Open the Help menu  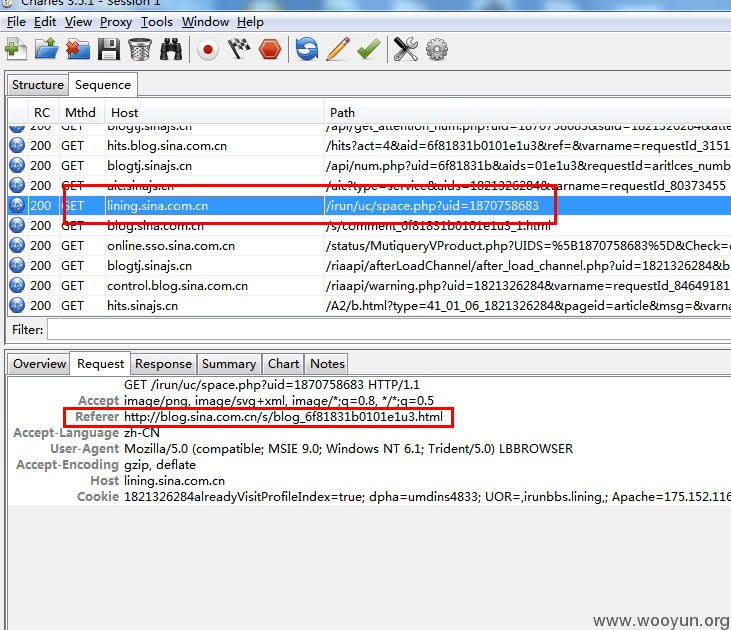[250, 22]
